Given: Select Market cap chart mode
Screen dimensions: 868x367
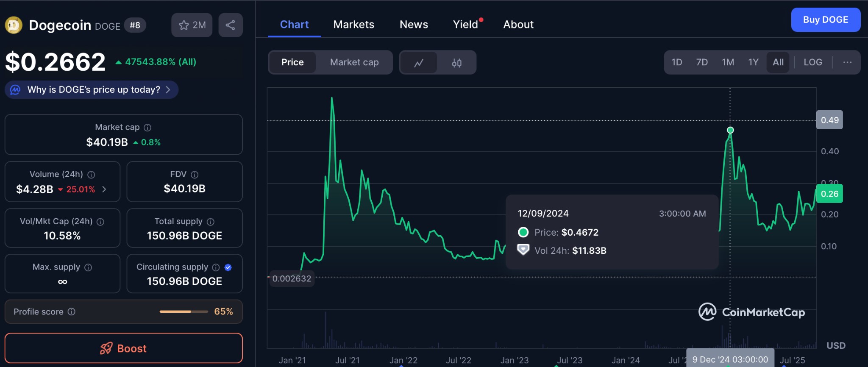Looking at the screenshot, I should pos(354,62).
